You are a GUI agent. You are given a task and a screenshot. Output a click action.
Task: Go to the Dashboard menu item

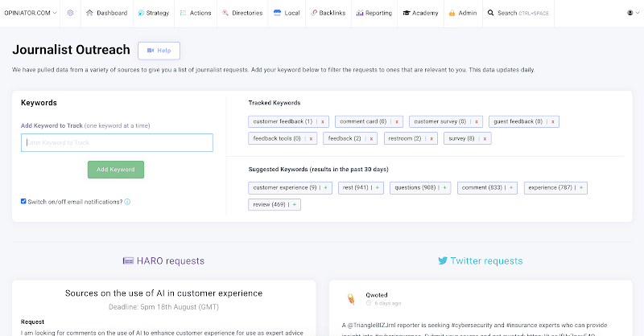click(106, 13)
